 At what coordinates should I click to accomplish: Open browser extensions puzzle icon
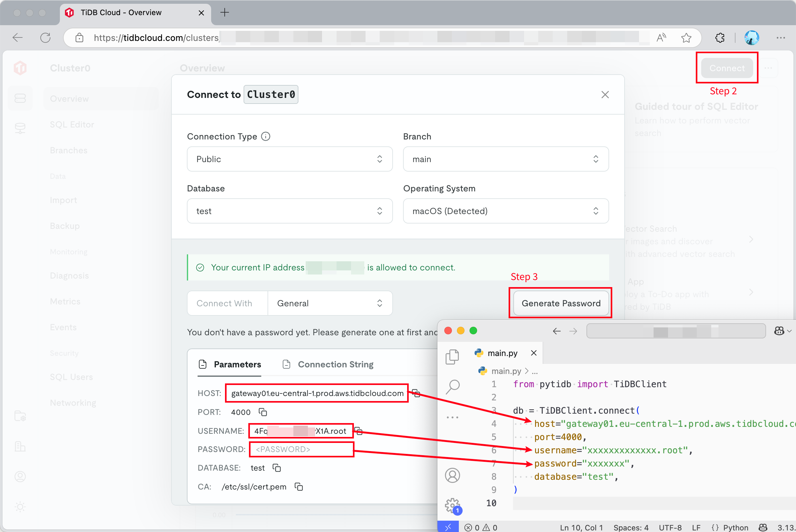pos(720,38)
